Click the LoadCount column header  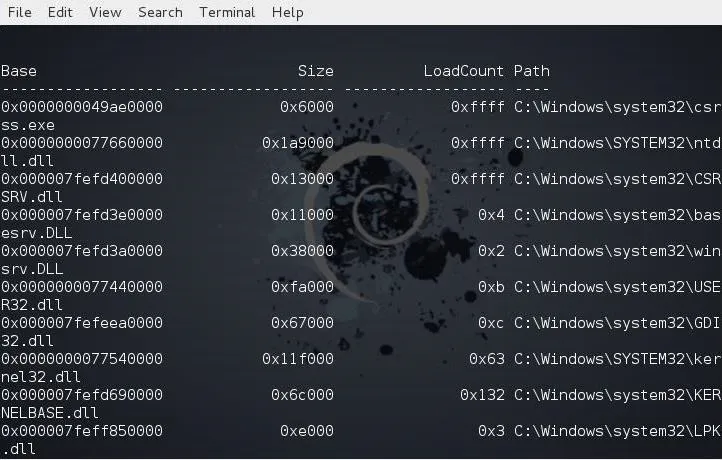point(464,71)
